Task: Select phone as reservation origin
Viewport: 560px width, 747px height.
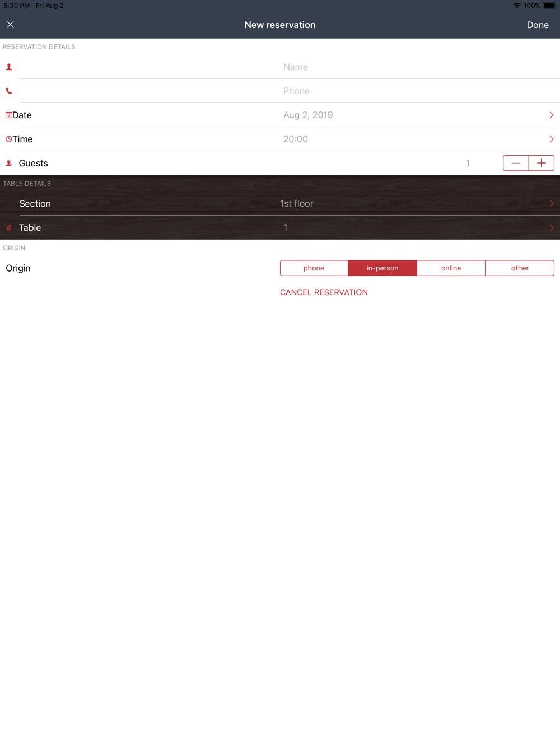Action: (x=314, y=268)
